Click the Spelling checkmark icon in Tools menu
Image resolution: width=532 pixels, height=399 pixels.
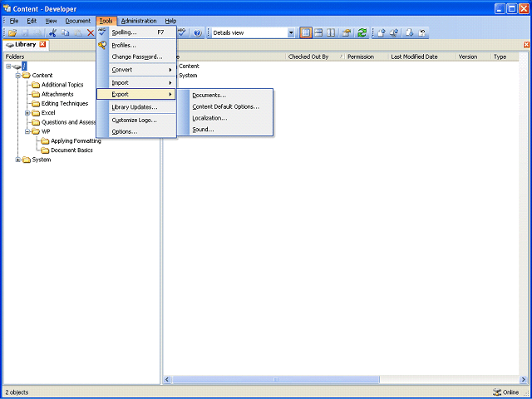pyautogui.click(x=102, y=32)
